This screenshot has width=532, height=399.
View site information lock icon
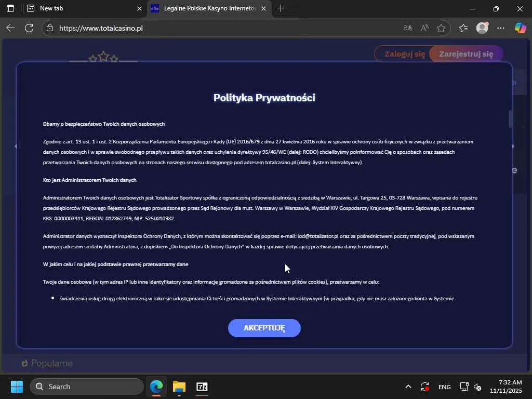point(50,28)
